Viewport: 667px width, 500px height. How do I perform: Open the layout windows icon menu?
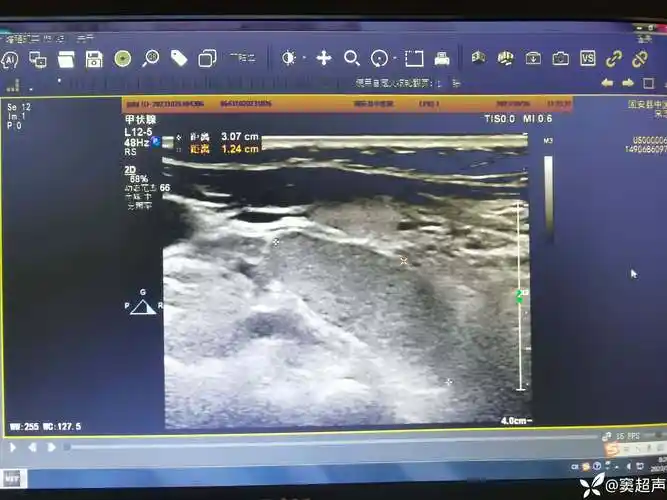click(207, 58)
